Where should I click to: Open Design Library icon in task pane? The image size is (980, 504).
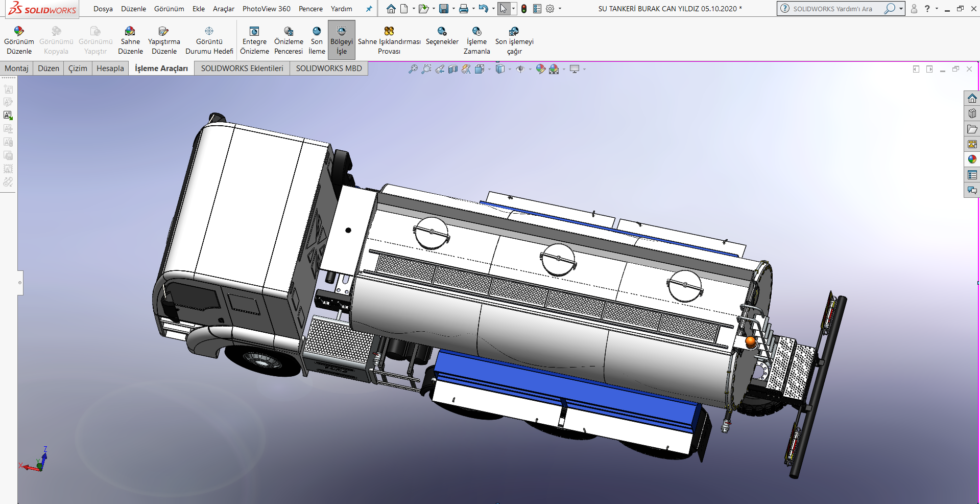[x=972, y=113]
